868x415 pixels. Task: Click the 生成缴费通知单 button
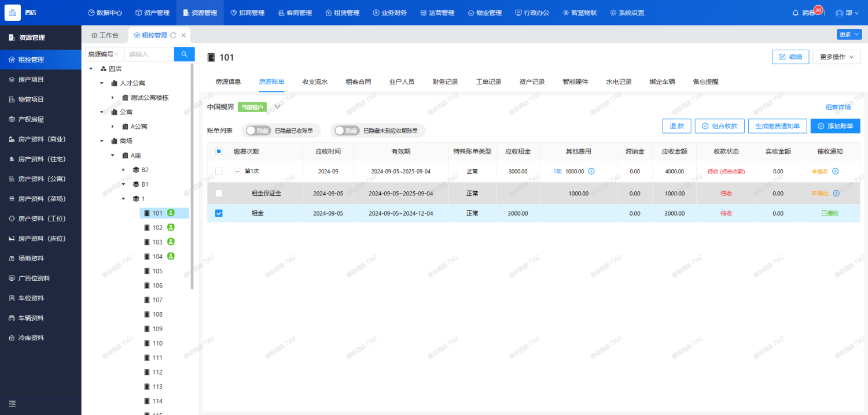coord(777,126)
